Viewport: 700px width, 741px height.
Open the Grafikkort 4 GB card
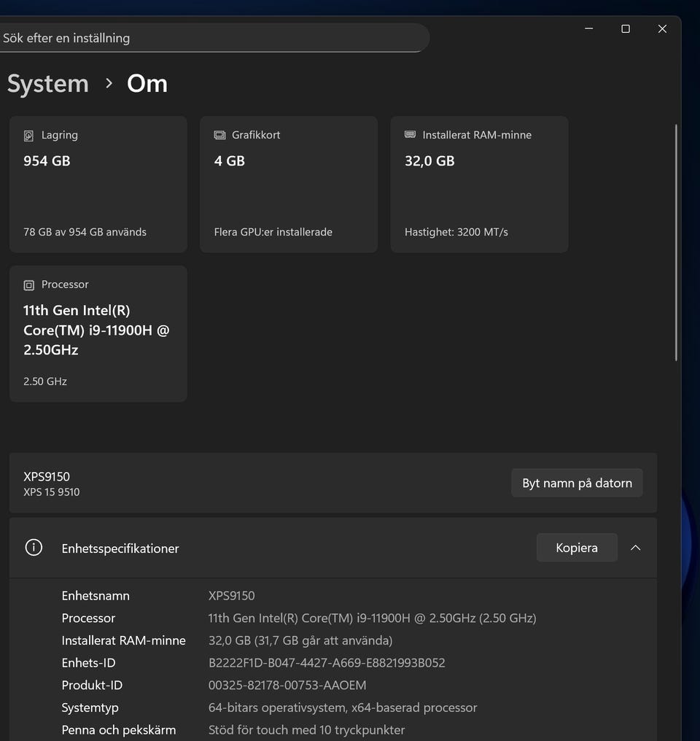289,185
